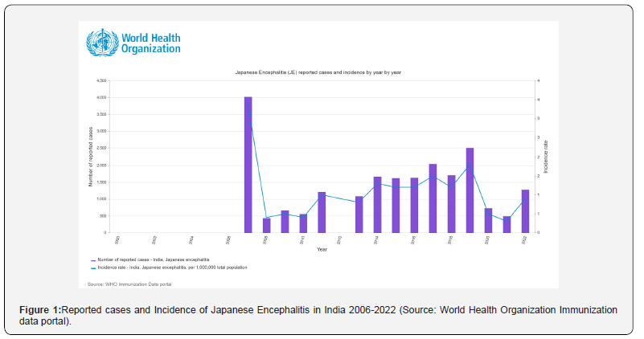Select the blue incidence rate legend marker
644x339 pixels.
93,268
